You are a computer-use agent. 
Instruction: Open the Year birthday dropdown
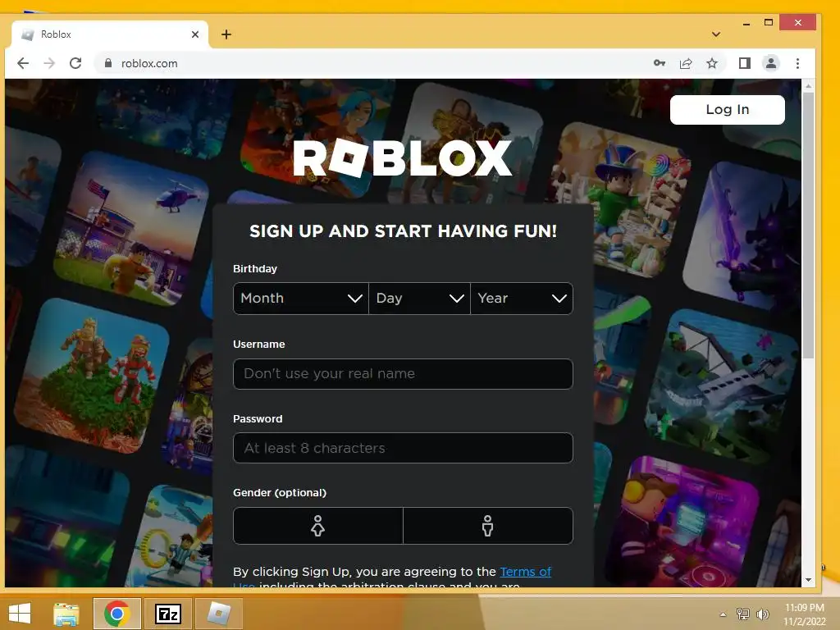click(x=521, y=299)
